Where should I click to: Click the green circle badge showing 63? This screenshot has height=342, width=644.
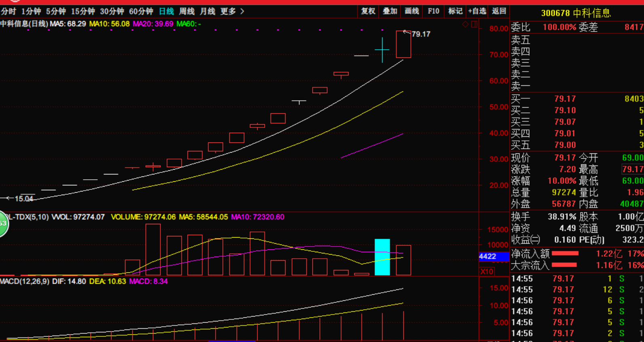pos(3,223)
